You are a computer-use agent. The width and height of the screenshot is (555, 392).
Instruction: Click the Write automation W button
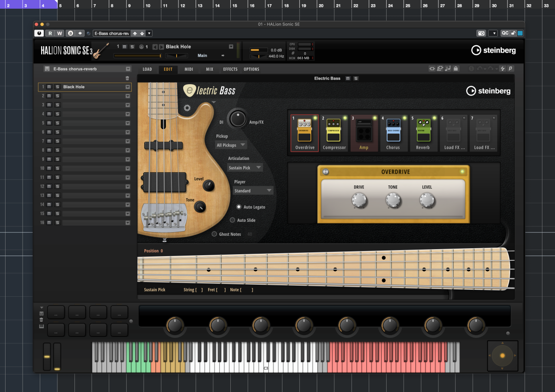point(59,33)
